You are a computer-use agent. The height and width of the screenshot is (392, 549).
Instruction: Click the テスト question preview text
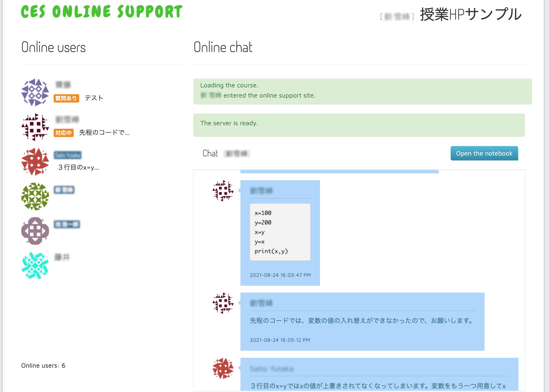94,98
